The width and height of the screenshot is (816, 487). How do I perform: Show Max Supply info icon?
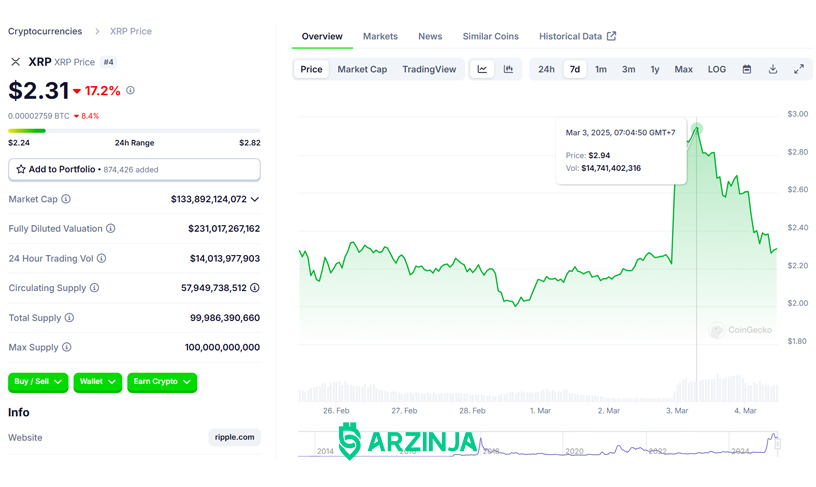coord(67,347)
